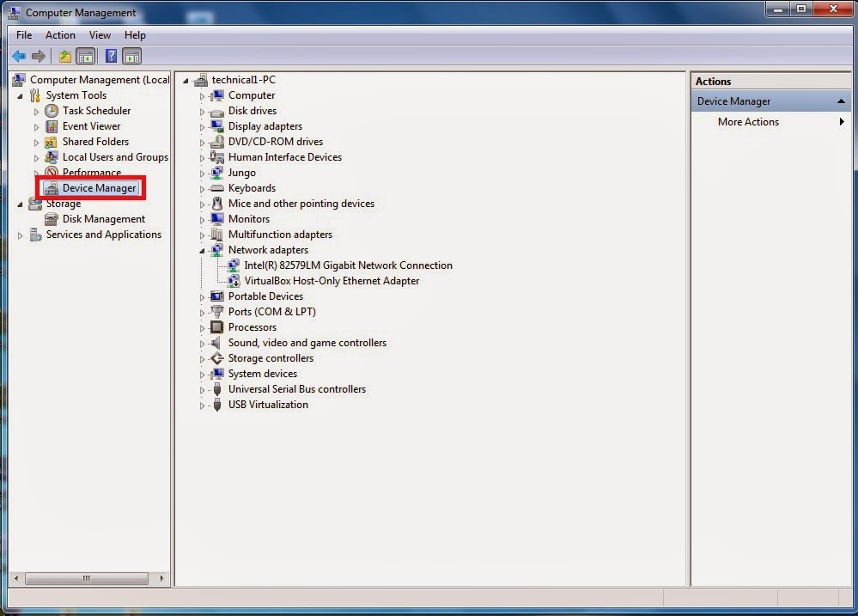Click the Shared Folders icon
858x616 pixels.
[x=52, y=142]
